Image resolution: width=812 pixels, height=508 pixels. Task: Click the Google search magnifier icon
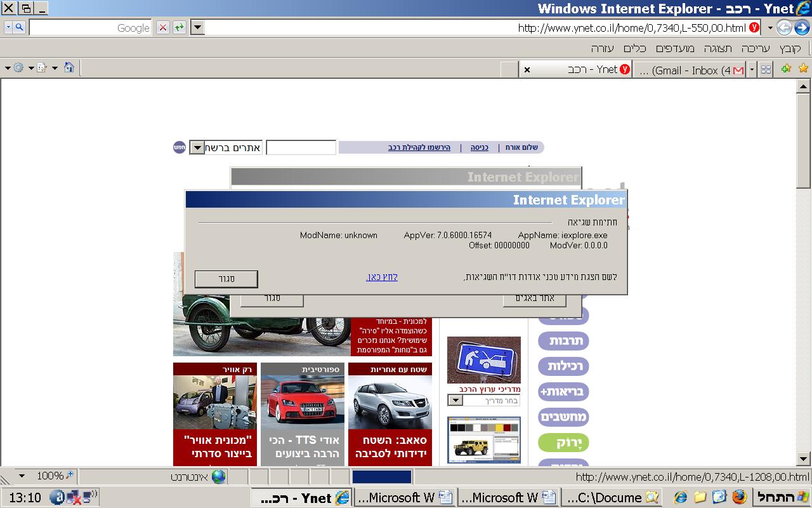tap(20, 27)
